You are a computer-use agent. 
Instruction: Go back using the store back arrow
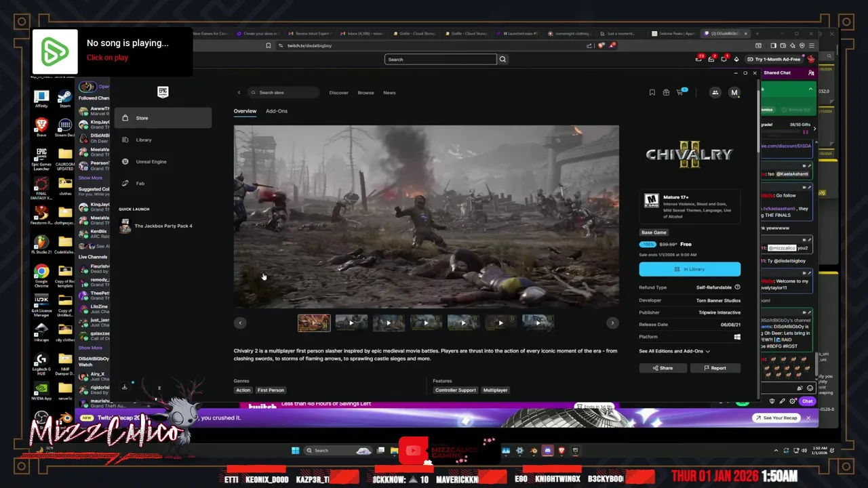[x=239, y=92]
